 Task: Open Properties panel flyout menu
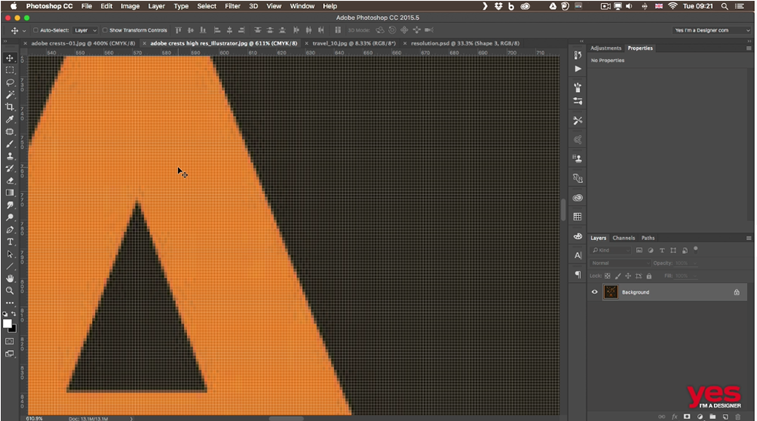[x=749, y=48]
